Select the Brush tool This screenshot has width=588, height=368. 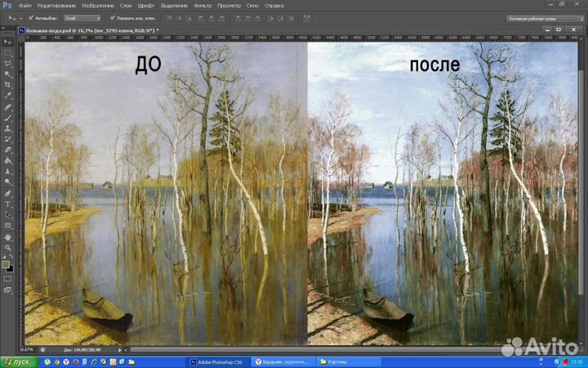click(7, 118)
